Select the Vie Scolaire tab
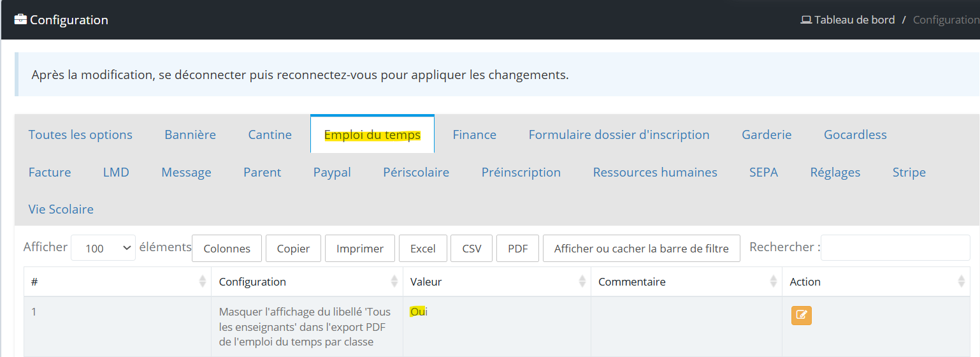 61,209
